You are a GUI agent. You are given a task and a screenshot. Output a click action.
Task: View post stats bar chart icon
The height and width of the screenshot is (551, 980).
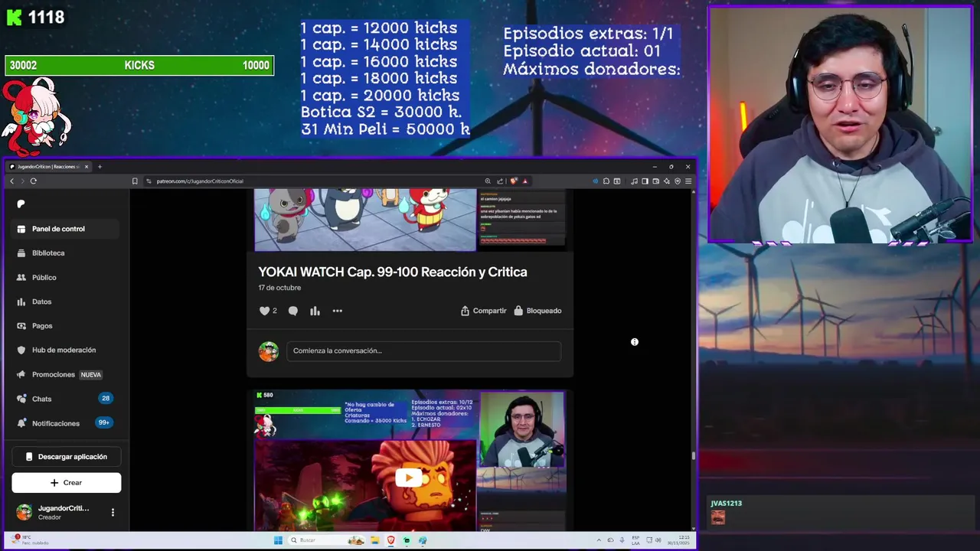click(x=315, y=311)
